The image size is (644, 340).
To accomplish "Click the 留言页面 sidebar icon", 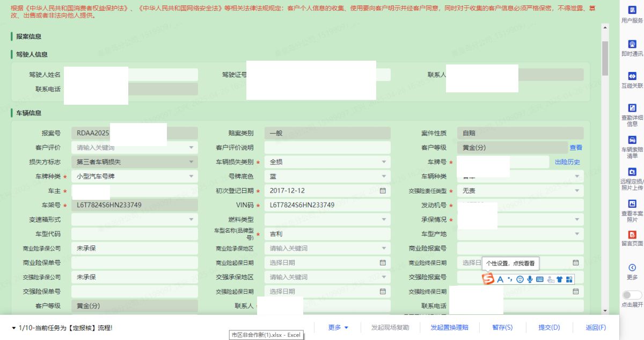I will (x=632, y=237).
